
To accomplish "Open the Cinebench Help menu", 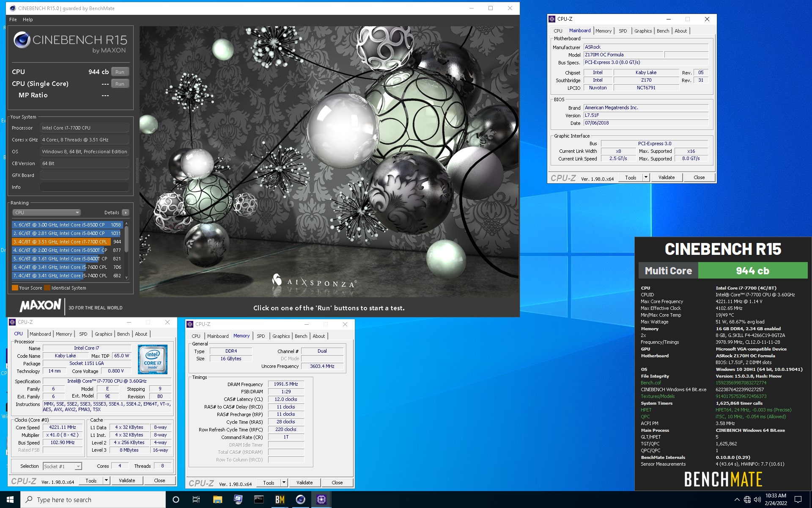I will point(28,19).
